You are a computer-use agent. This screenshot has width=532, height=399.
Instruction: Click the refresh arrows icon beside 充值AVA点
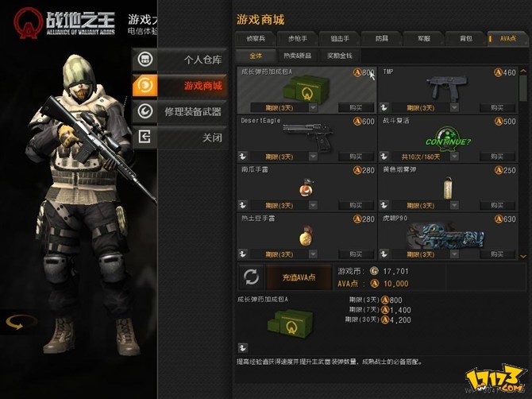(252, 277)
